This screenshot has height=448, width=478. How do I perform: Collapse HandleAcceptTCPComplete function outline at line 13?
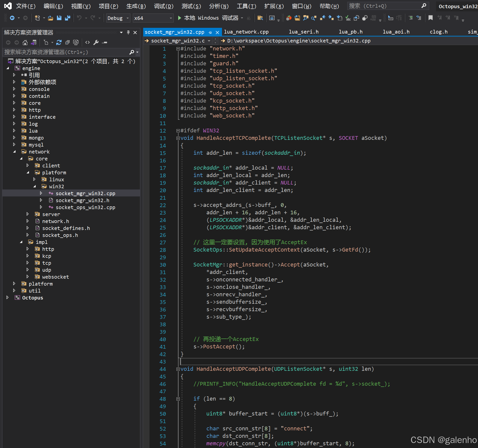tap(178, 138)
